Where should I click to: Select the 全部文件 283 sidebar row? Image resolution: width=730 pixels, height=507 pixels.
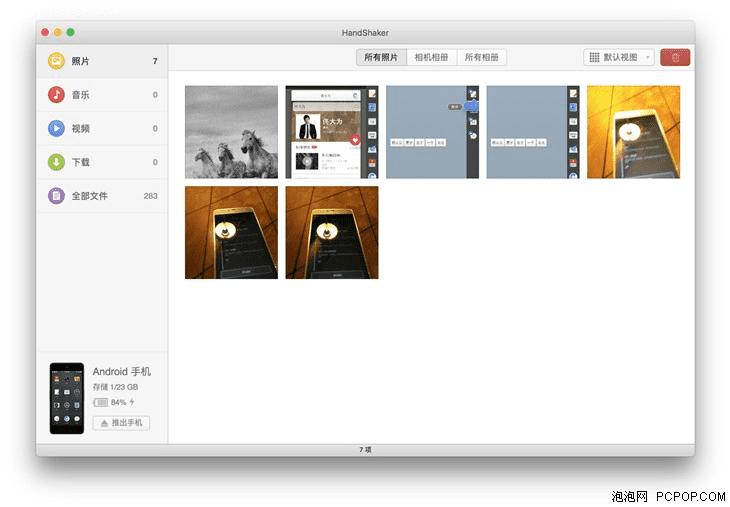pyautogui.click(x=102, y=196)
